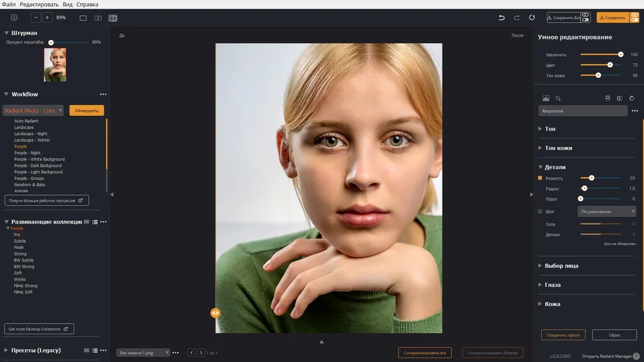Open help question mark near Radiant Manager
Viewport: 644px width, 362px height.
click(636, 356)
